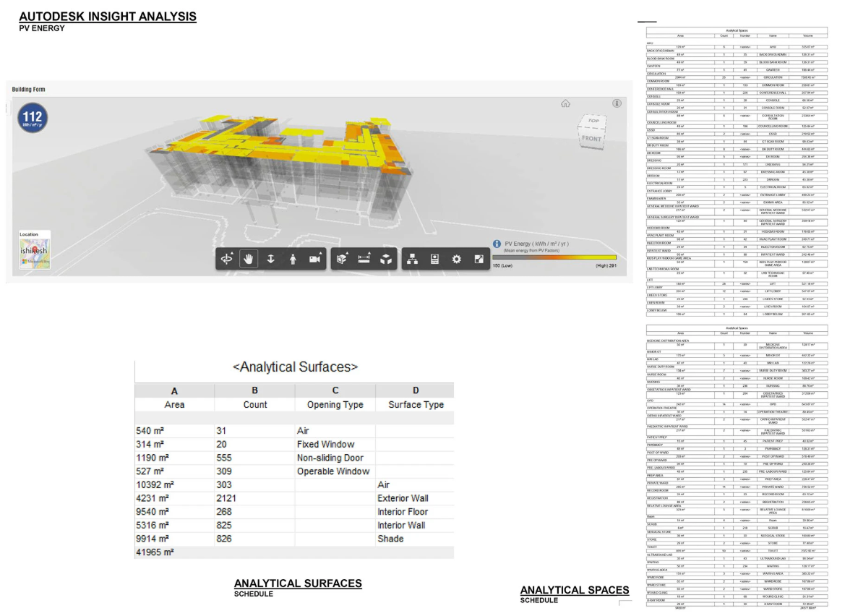
Task: Click the info icon beside PV Energy legend
Action: click(x=497, y=244)
